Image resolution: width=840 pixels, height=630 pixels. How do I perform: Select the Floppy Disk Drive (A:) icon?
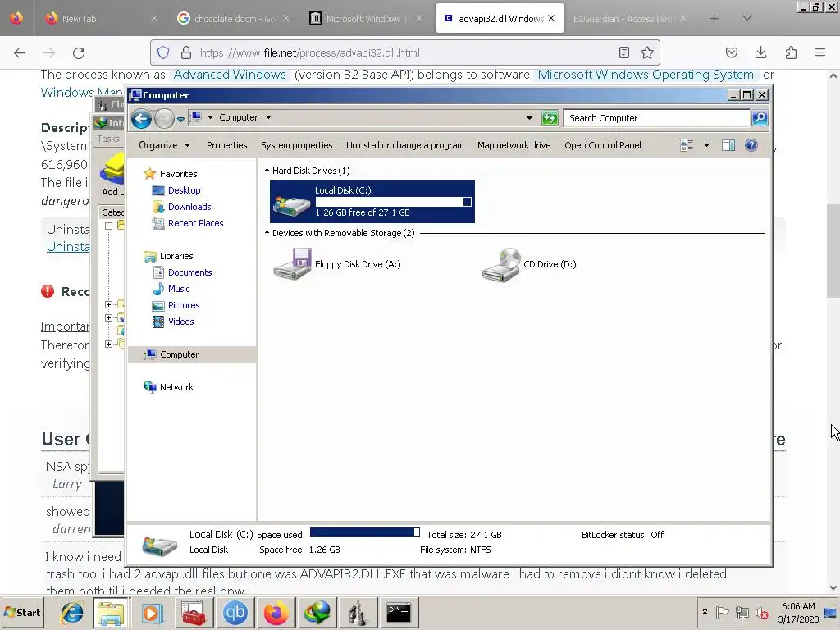click(x=293, y=263)
